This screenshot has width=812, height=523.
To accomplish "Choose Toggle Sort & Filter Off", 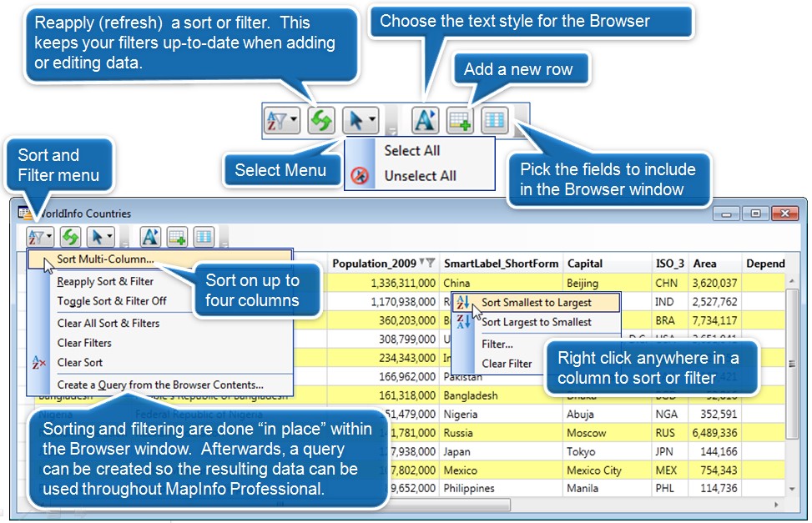I will click(111, 300).
